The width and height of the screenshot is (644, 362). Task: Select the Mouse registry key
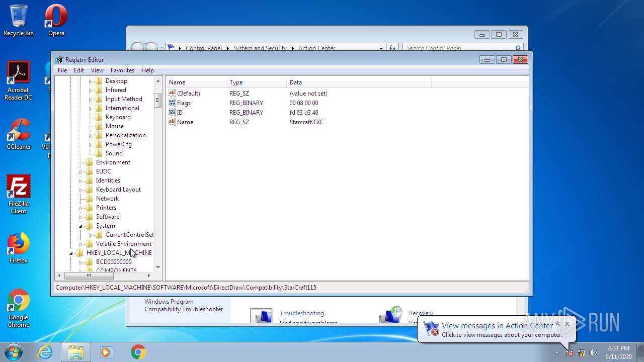pyautogui.click(x=114, y=126)
